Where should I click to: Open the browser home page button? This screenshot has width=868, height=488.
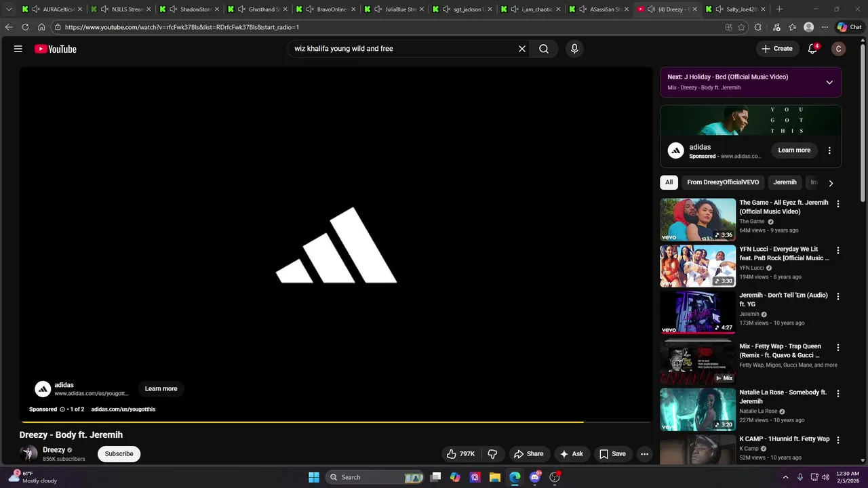[x=41, y=27]
